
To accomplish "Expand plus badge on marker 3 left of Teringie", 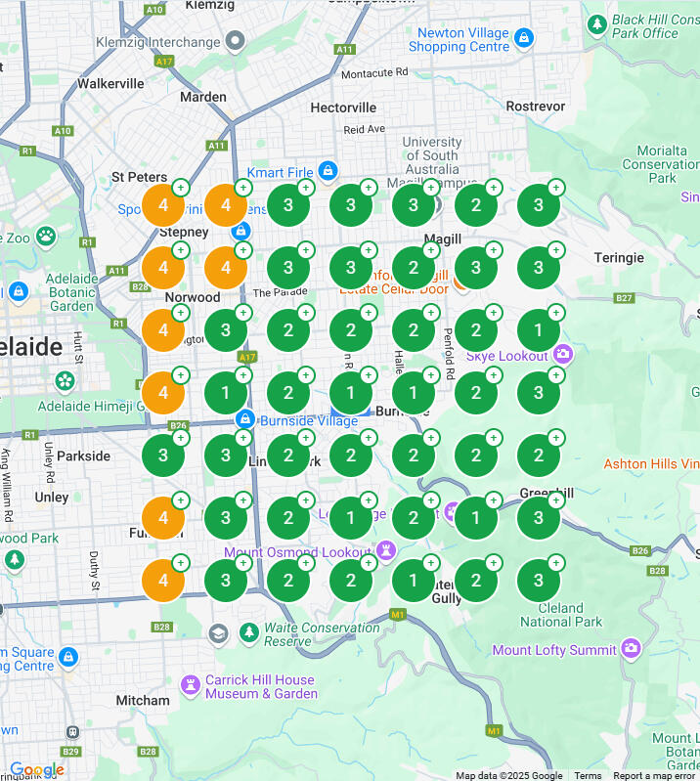I will click(556, 249).
